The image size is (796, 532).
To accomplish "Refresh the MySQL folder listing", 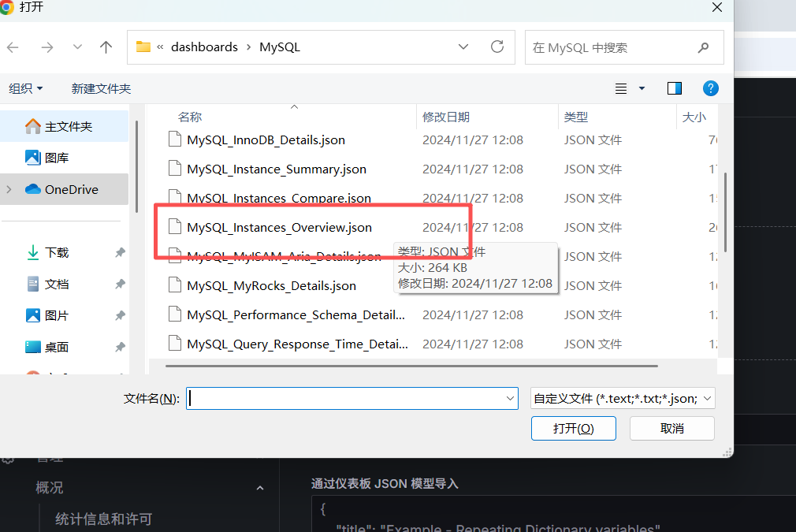I will 497,47.
